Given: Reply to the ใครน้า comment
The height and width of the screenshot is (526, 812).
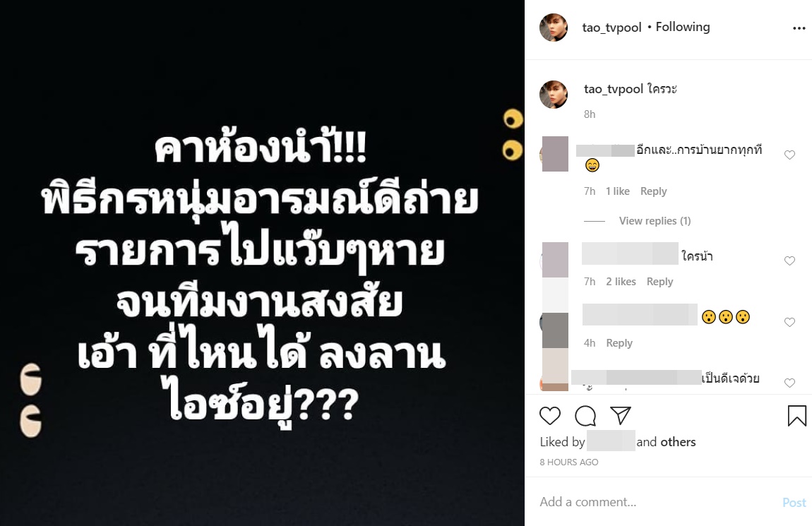Looking at the screenshot, I should pyautogui.click(x=659, y=282).
